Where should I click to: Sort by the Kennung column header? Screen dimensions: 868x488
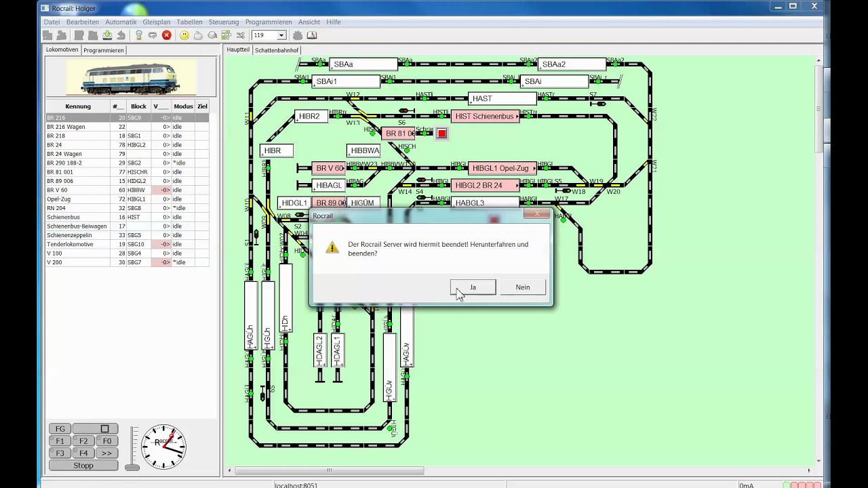(x=78, y=106)
